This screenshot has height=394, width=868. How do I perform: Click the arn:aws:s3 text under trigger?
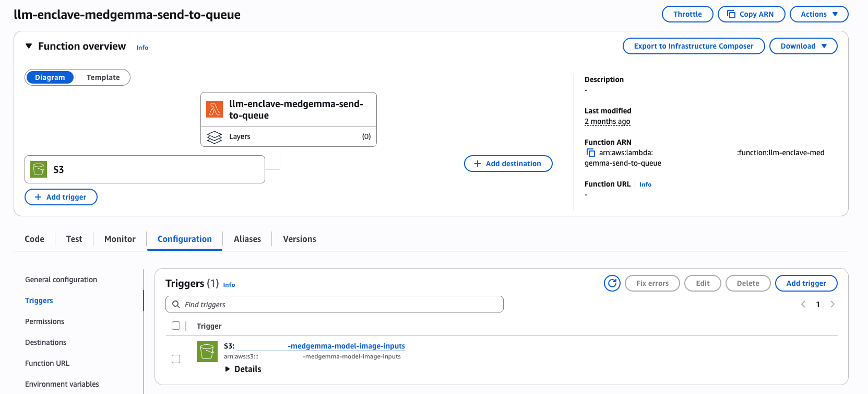tap(241, 356)
